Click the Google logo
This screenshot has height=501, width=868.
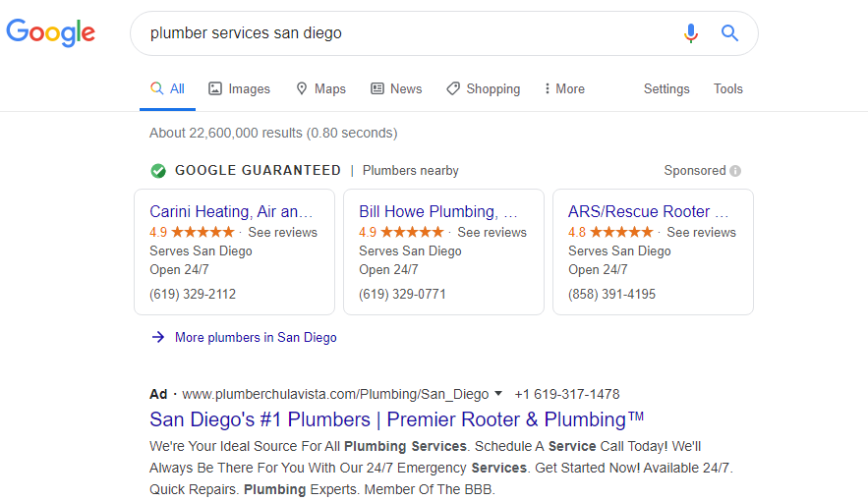click(50, 32)
